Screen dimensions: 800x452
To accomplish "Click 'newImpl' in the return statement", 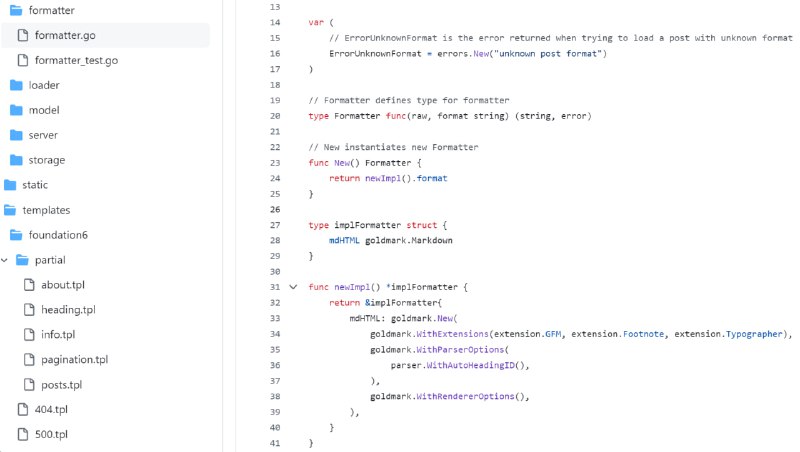I will tap(383, 178).
